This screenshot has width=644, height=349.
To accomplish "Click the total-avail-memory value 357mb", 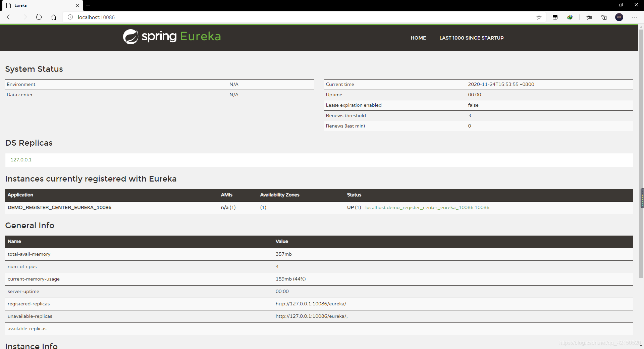I will (x=284, y=254).
